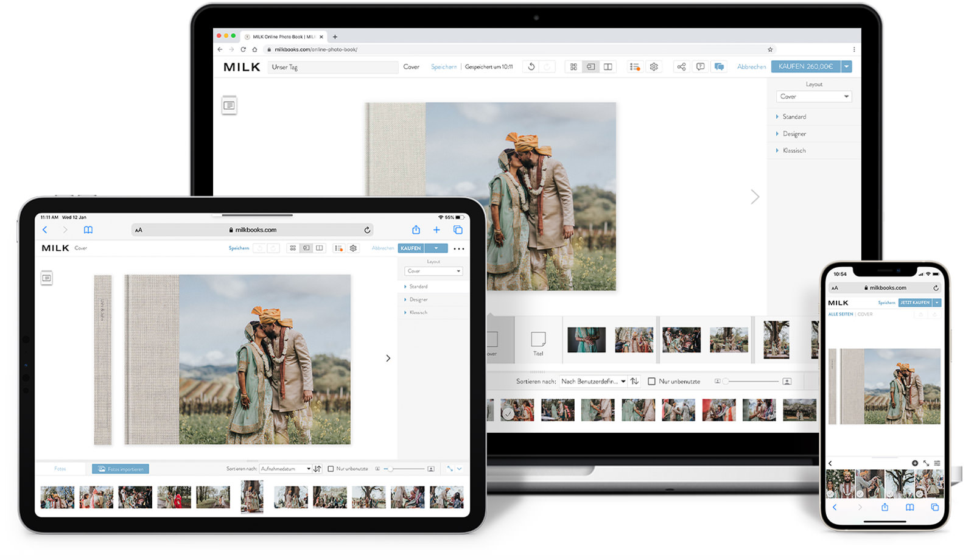Check Nur unbenutzte box on tablet
974x560 pixels.
click(331, 469)
